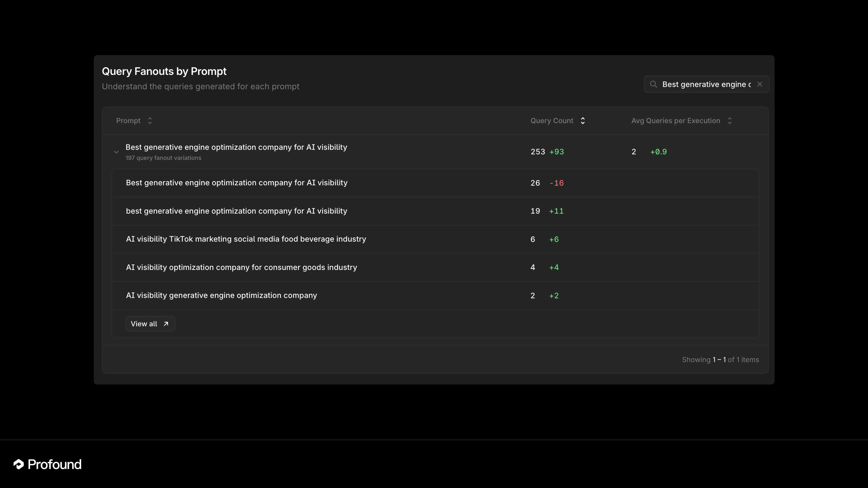Clear the search field with the X
The image size is (868, 488).
[759, 84]
